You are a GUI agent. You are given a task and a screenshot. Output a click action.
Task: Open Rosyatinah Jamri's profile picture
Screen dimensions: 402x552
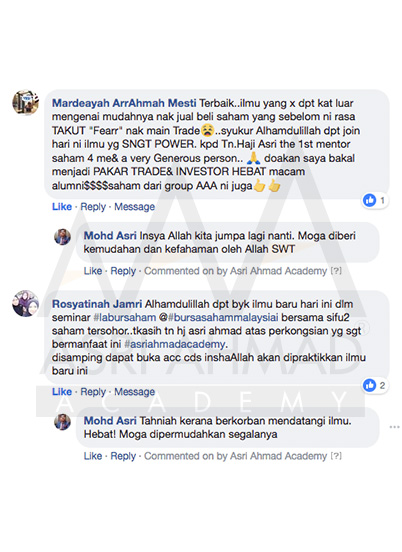click(25, 303)
